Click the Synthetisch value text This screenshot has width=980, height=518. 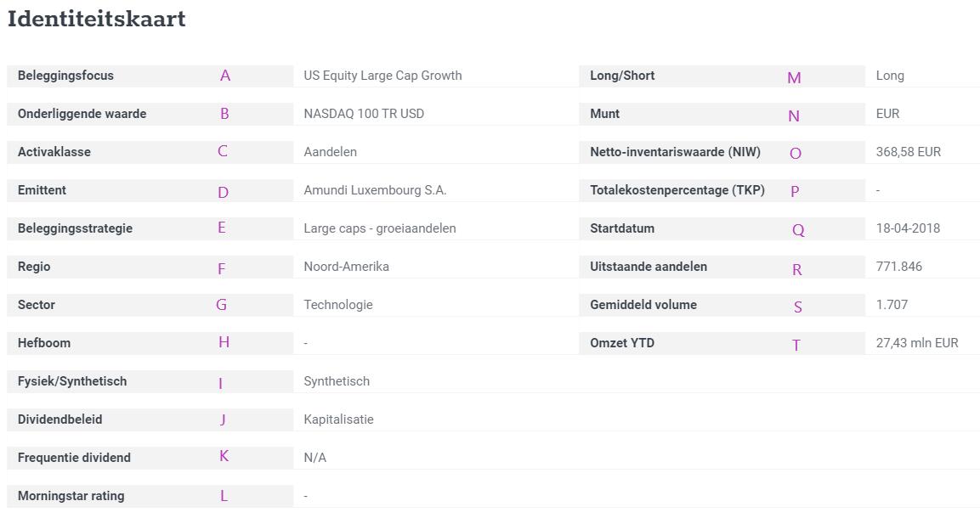click(x=337, y=381)
